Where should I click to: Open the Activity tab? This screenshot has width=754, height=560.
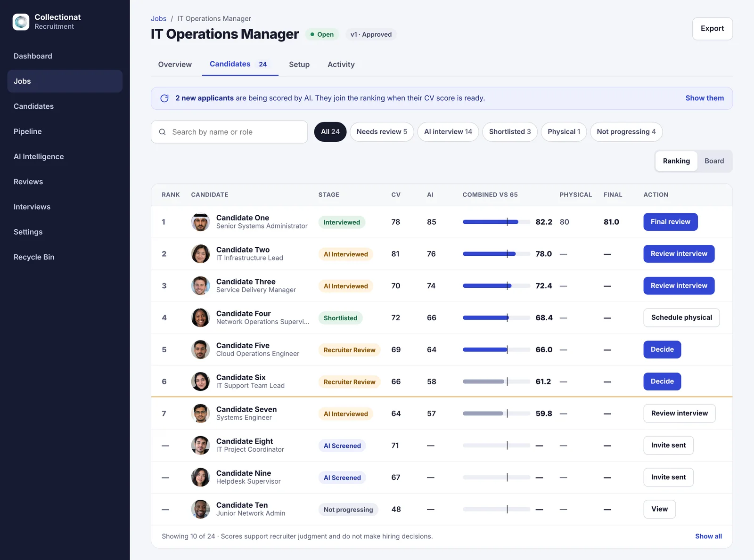tap(341, 65)
